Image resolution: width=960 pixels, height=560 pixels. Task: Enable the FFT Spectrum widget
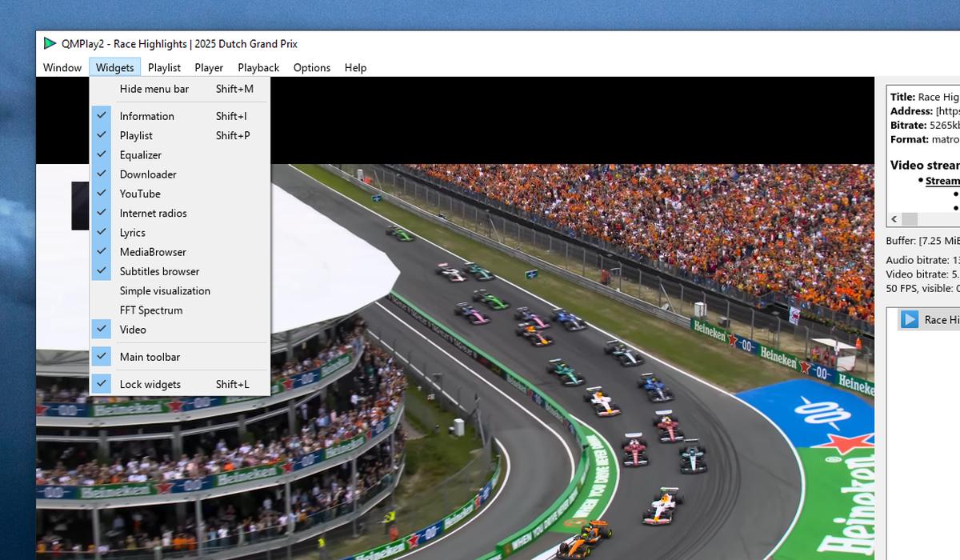(152, 310)
